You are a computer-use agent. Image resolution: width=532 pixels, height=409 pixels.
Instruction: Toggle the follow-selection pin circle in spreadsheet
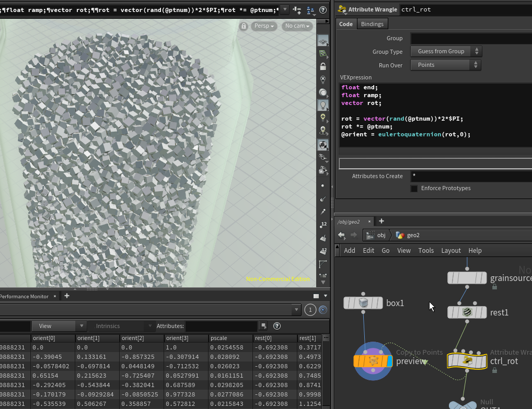pyautogui.click(x=322, y=310)
